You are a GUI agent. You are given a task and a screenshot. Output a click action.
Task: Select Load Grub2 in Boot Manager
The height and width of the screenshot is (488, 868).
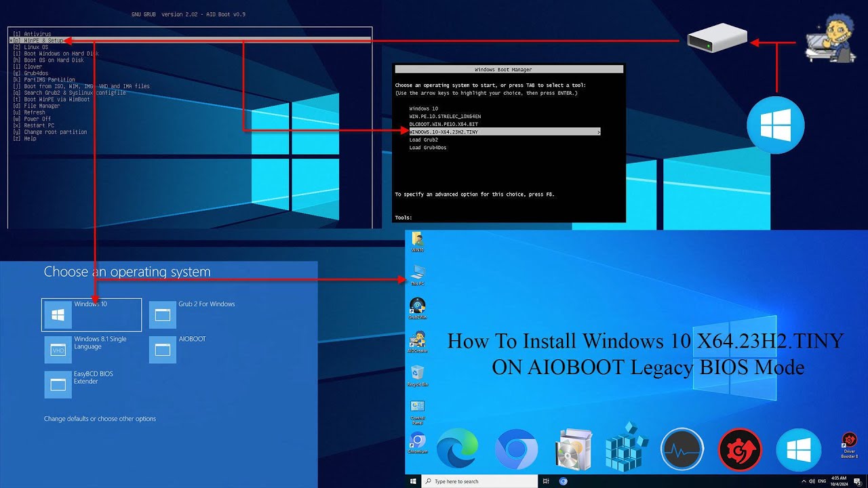click(x=424, y=140)
